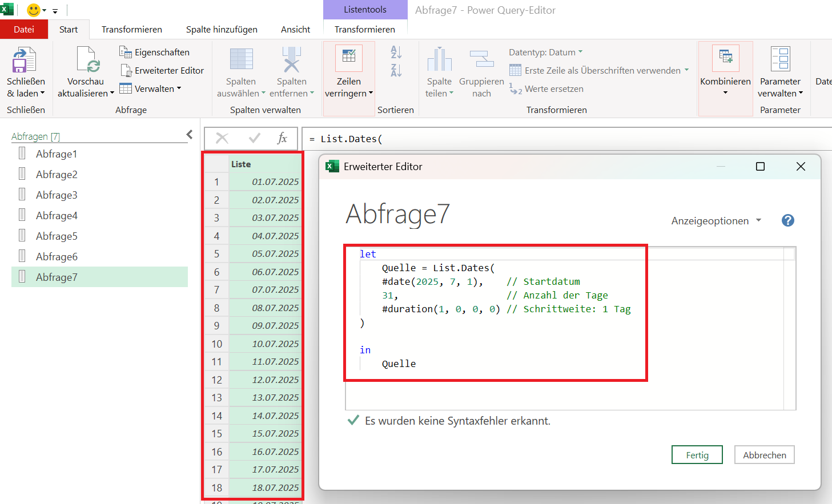The width and height of the screenshot is (832, 504).
Task: Open the Datei tab
Action: tap(24, 29)
